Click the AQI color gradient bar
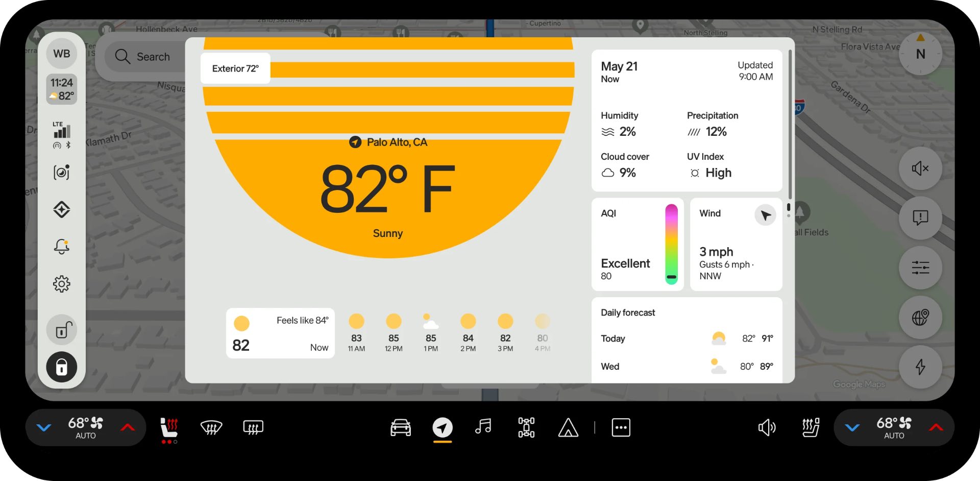The width and height of the screenshot is (980, 481). click(x=672, y=244)
